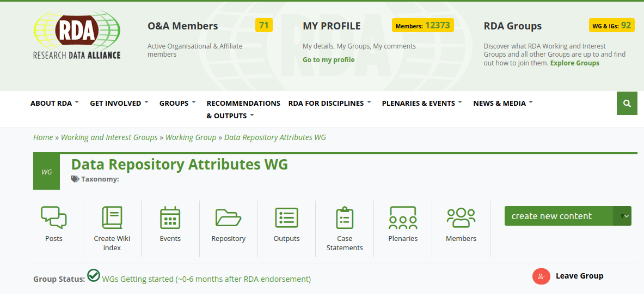Click the Create Wiki index label

112,243
